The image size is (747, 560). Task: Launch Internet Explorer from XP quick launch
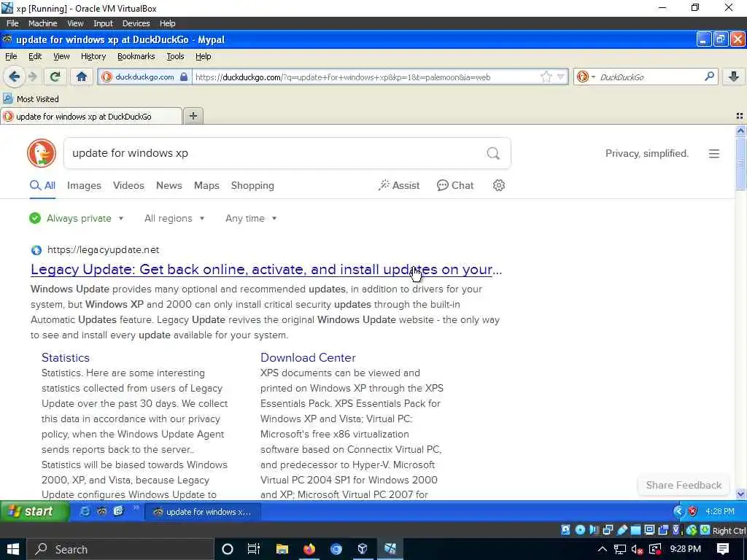point(85,511)
